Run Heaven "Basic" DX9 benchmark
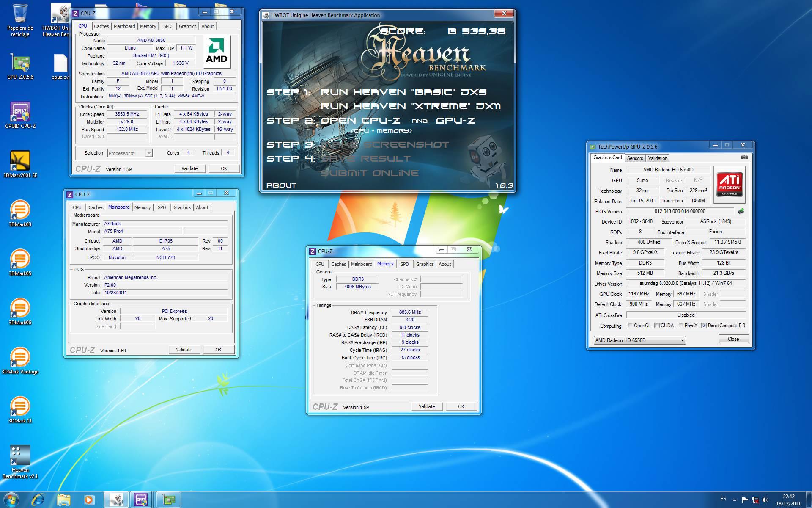 click(403, 92)
